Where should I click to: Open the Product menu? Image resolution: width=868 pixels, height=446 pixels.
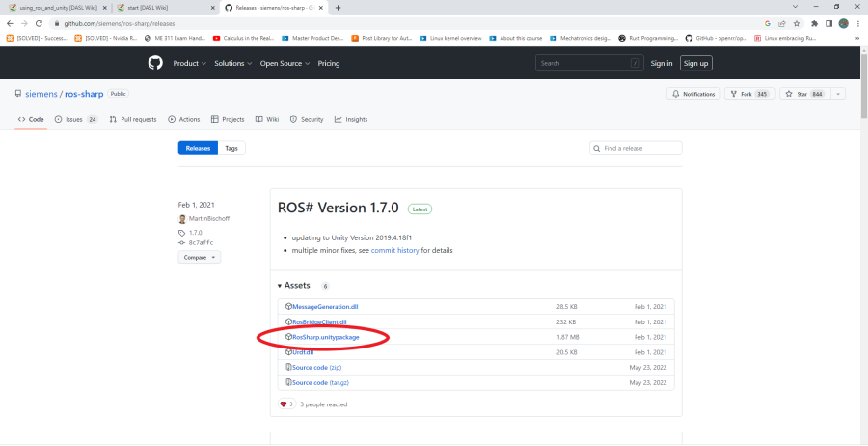point(189,63)
